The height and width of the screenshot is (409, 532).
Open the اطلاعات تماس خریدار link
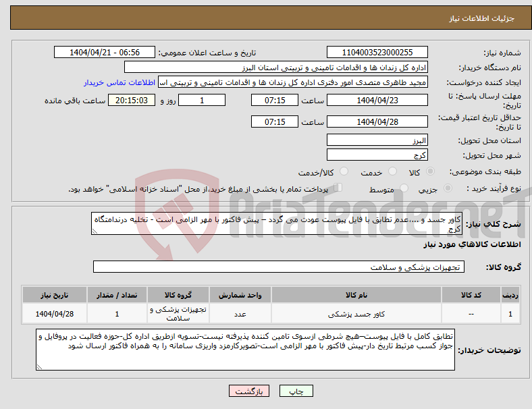[119, 82]
